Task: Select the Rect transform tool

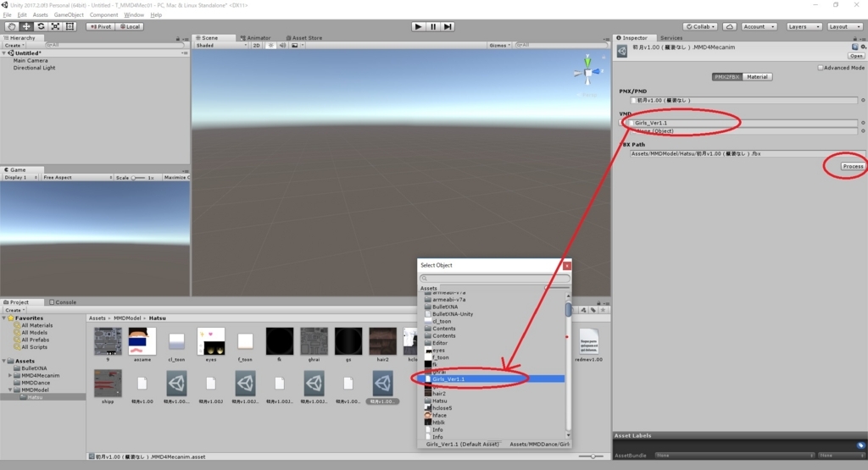Action: (70, 26)
